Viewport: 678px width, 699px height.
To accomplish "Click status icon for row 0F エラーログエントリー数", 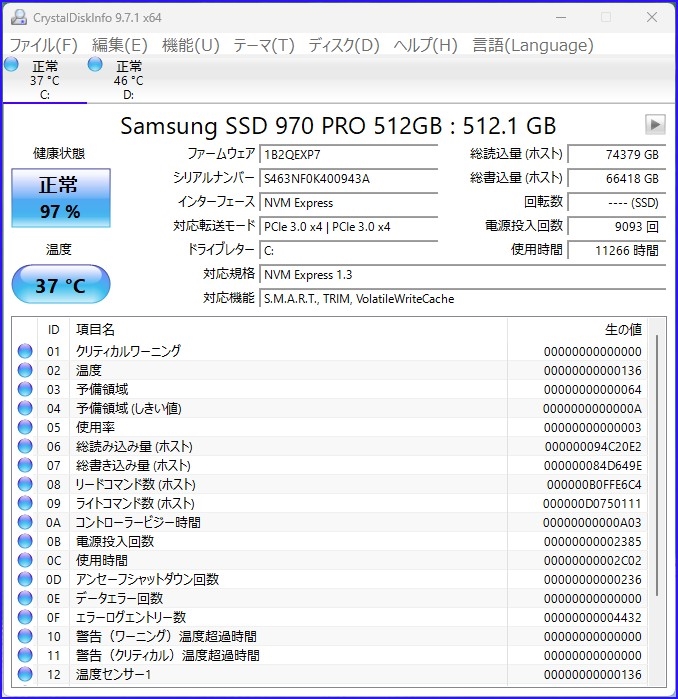I will coord(25,617).
